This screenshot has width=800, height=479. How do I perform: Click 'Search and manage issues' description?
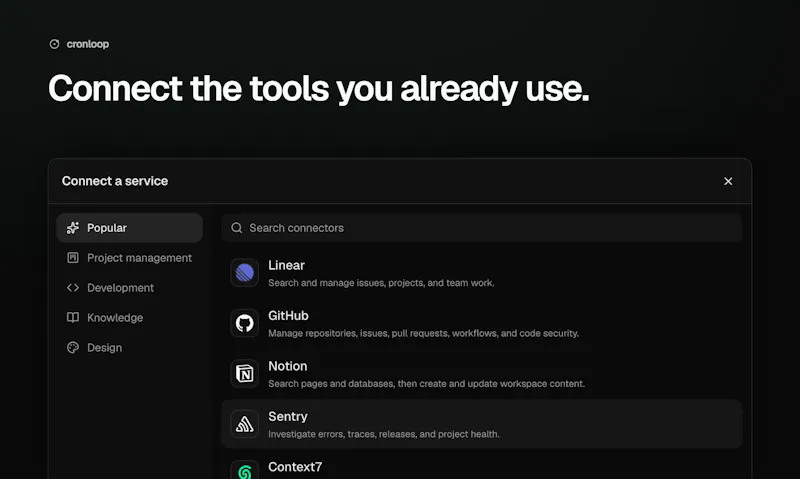coord(381,283)
